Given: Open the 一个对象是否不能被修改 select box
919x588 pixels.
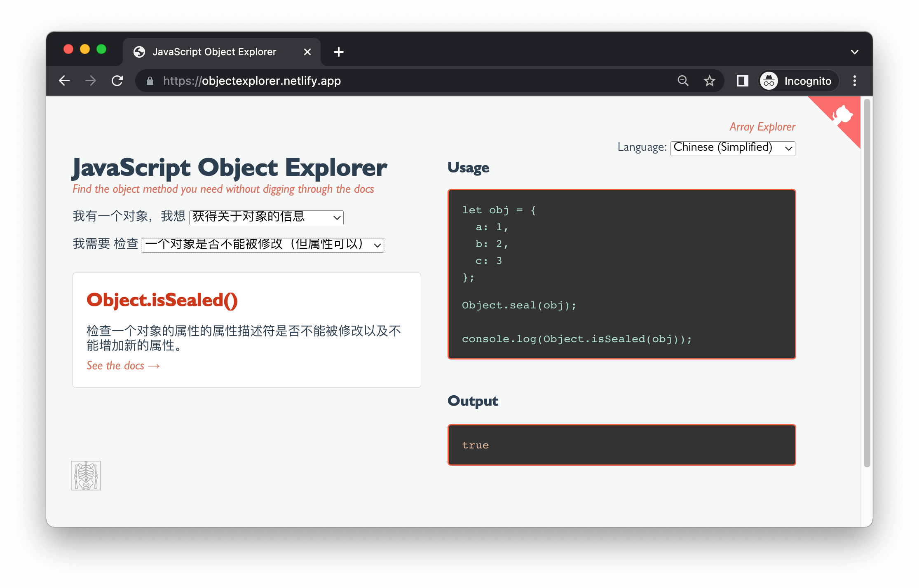Looking at the screenshot, I should pos(263,245).
